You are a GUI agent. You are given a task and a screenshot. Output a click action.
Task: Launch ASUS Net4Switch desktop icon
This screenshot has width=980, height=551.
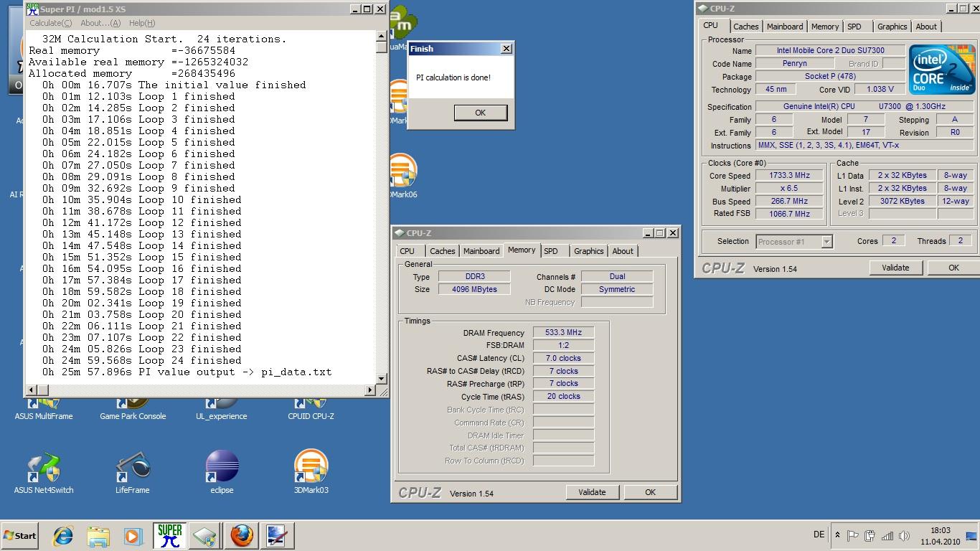tap(44, 474)
